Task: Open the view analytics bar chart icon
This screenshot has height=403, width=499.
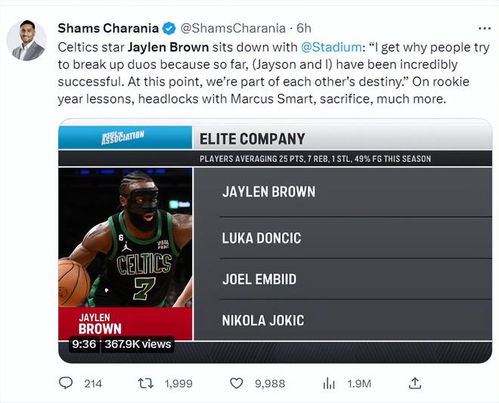Action: 329,383
